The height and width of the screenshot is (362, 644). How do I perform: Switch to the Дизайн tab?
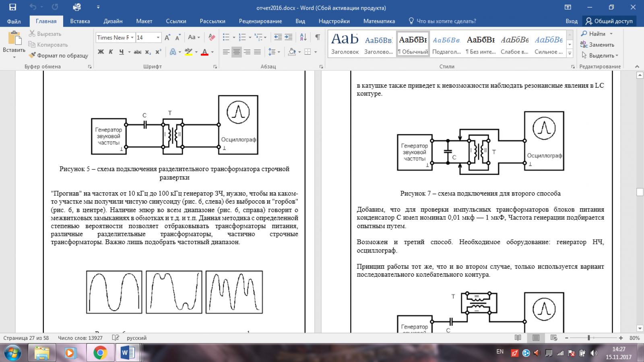point(113,21)
